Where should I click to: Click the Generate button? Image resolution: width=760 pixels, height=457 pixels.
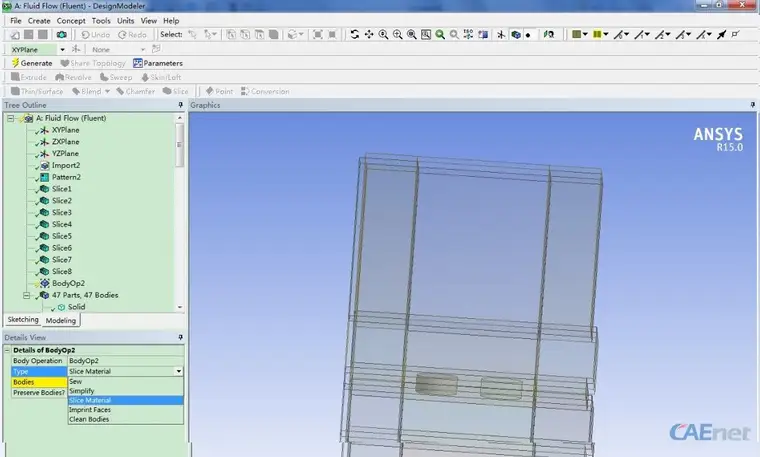pos(32,63)
